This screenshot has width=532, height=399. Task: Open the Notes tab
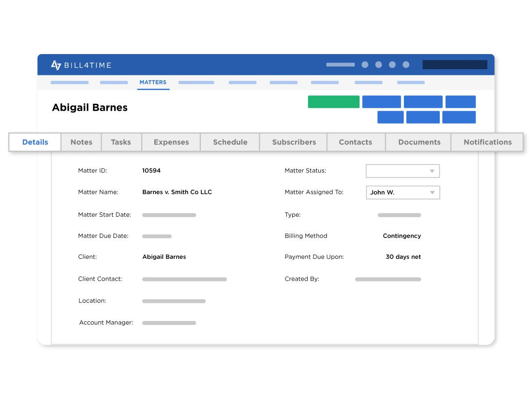tap(82, 142)
